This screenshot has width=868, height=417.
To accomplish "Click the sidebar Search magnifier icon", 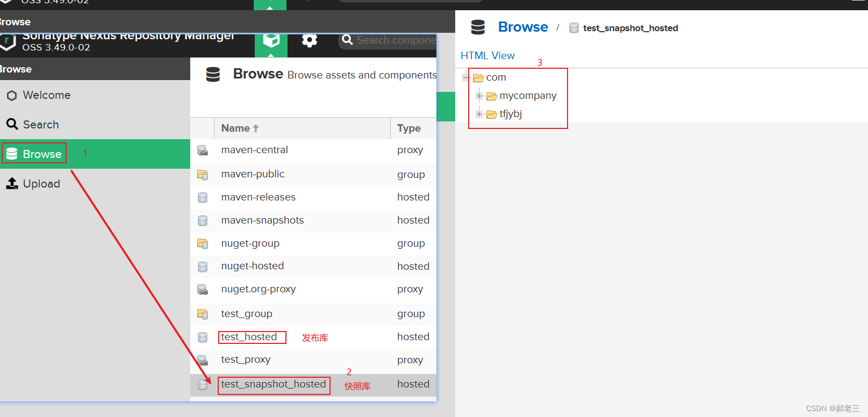I will click(x=12, y=124).
